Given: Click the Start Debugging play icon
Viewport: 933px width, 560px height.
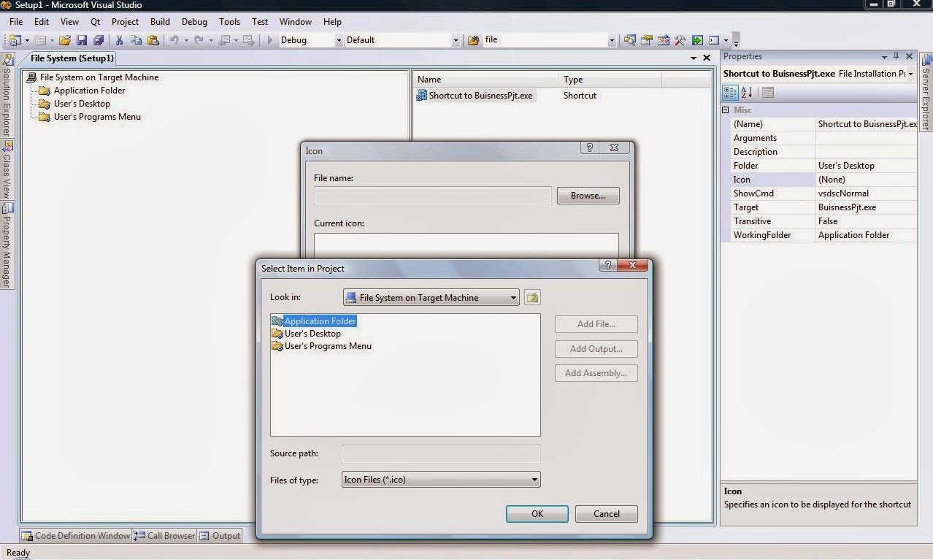Looking at the screenshot, I should click(x=269, y=40).
